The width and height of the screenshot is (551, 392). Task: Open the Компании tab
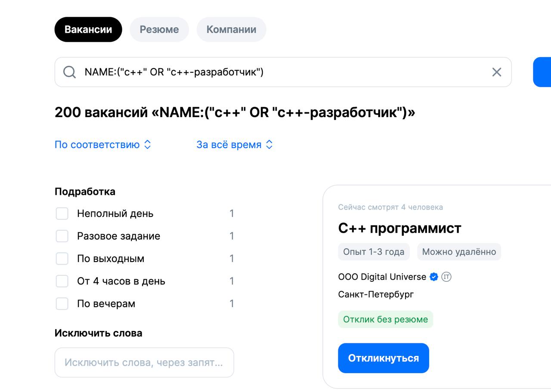[231, 29]
